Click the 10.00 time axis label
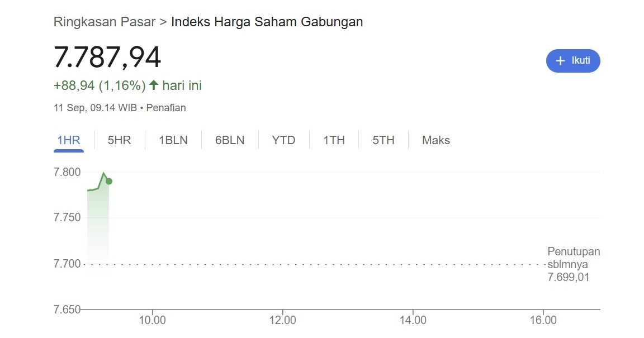This screenshot has width=644, height=338. (152, 320)
